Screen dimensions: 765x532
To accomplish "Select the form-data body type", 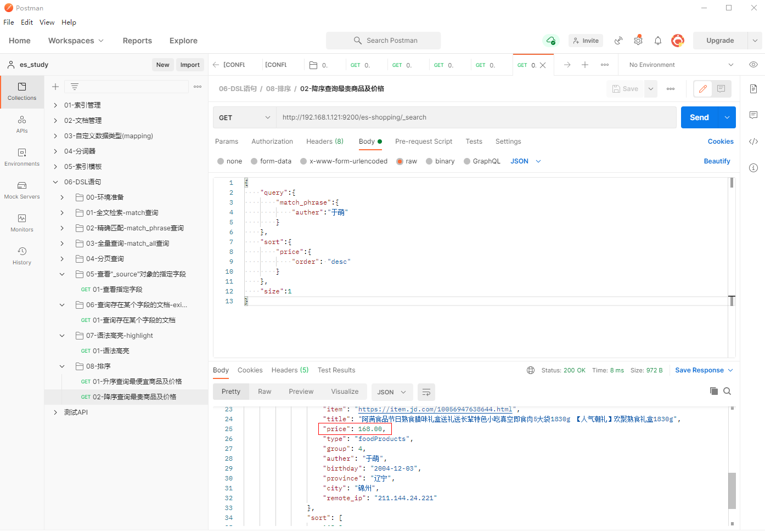I will (x=254, y=161).
